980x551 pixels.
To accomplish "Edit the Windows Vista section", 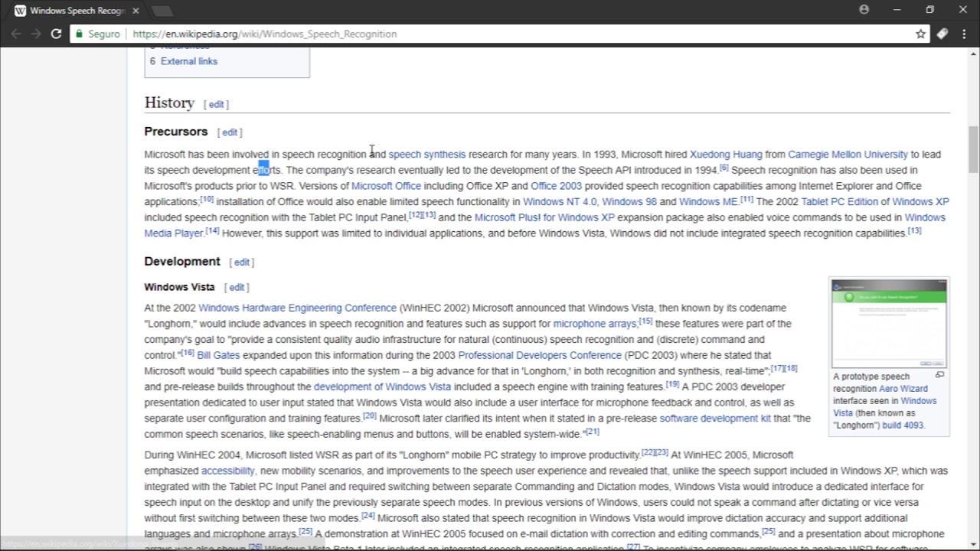I will [237, 288].
